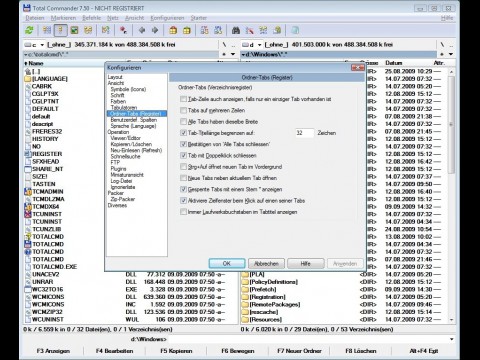
Task: Click the green Refresh arrows toolbar icon
Action: pos(29,30)
